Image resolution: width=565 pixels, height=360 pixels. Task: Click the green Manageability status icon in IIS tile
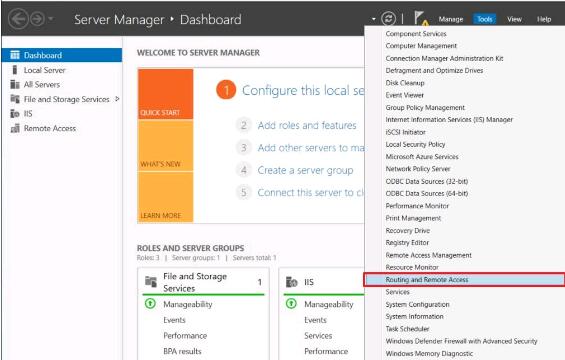pyautogui.click(x=291, y=304)
